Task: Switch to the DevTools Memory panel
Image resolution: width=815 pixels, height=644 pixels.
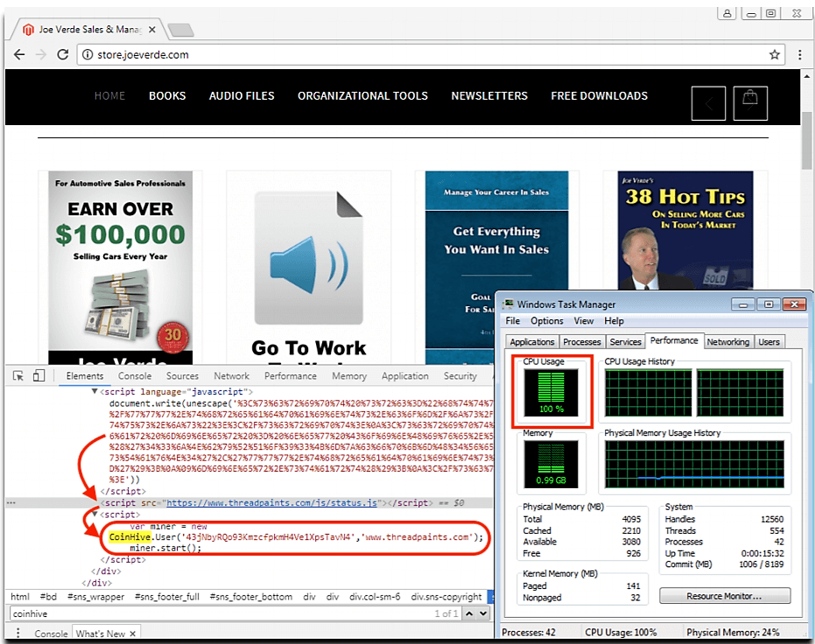Action: (349, 376)
